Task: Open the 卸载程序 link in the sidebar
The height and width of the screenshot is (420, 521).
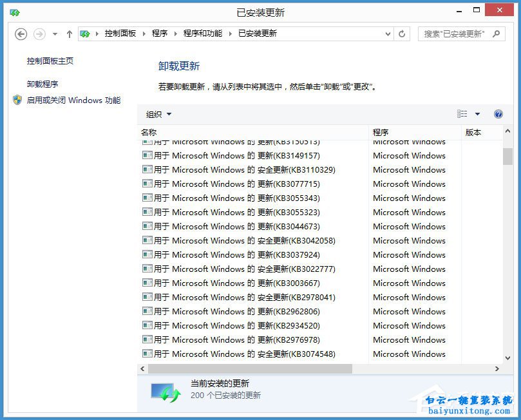Action: (x=42, y=83)
